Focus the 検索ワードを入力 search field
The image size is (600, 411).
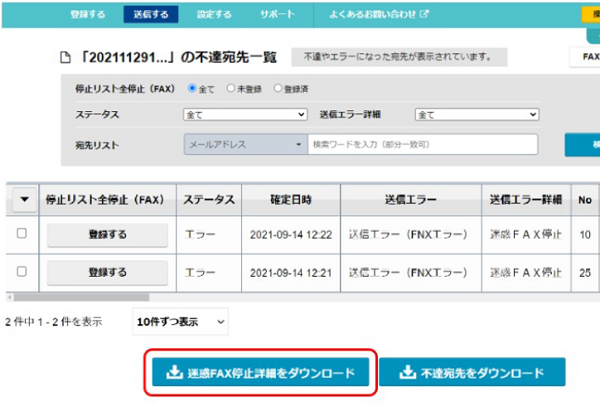click(x=423, y=144)
